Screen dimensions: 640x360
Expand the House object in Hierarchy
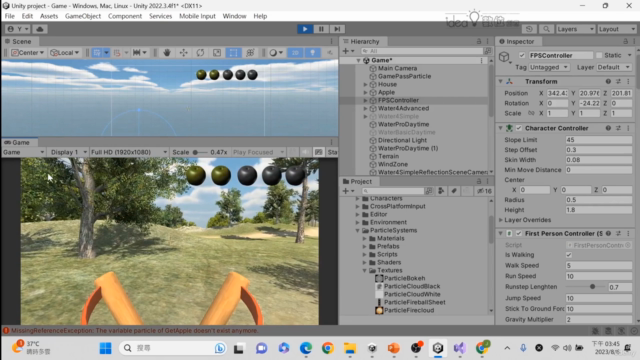point(366,84)
